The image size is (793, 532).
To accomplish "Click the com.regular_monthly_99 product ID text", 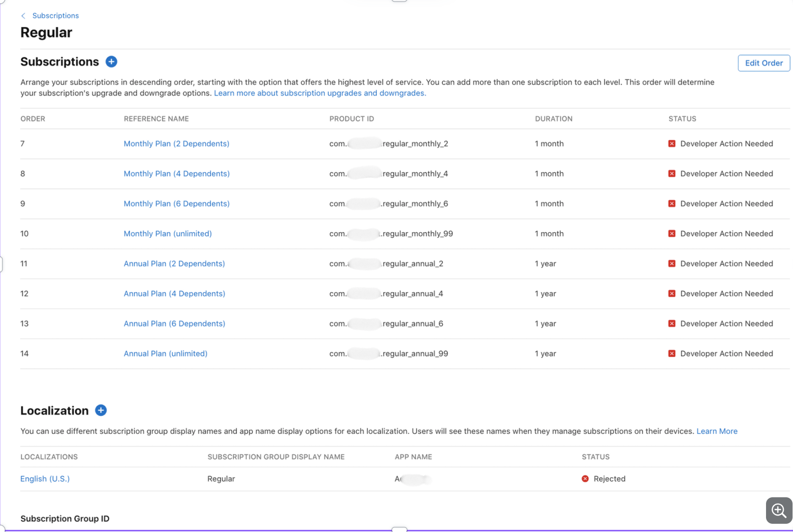I will 391,234.
